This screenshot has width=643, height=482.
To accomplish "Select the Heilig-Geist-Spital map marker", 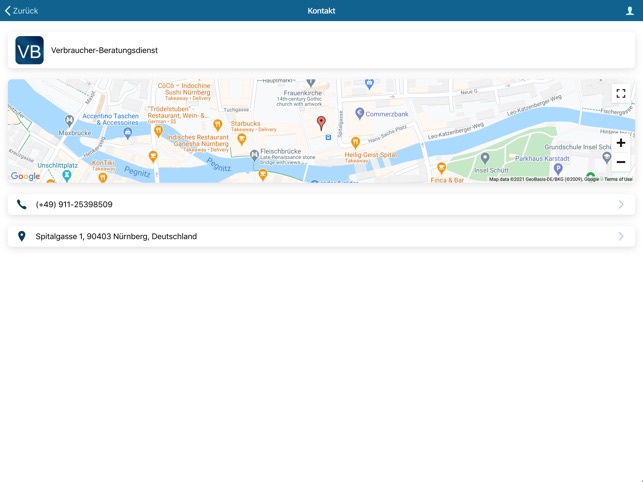I will 355,143.
